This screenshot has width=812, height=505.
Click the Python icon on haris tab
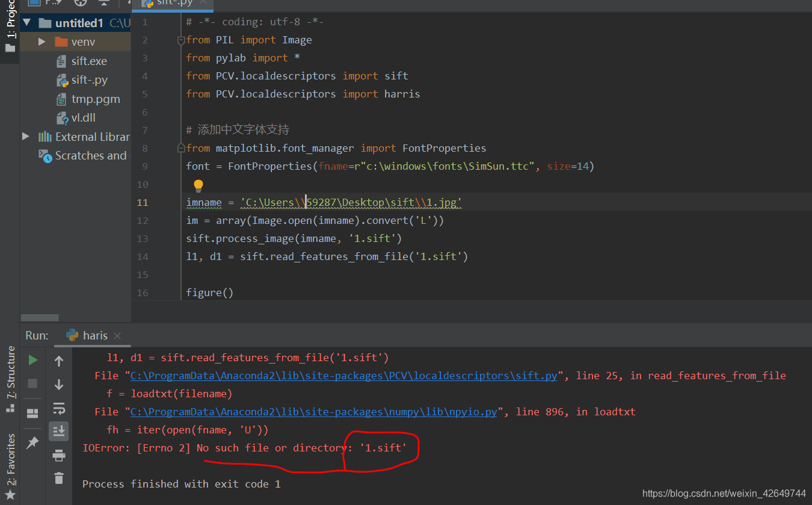(x=72, y=335)
